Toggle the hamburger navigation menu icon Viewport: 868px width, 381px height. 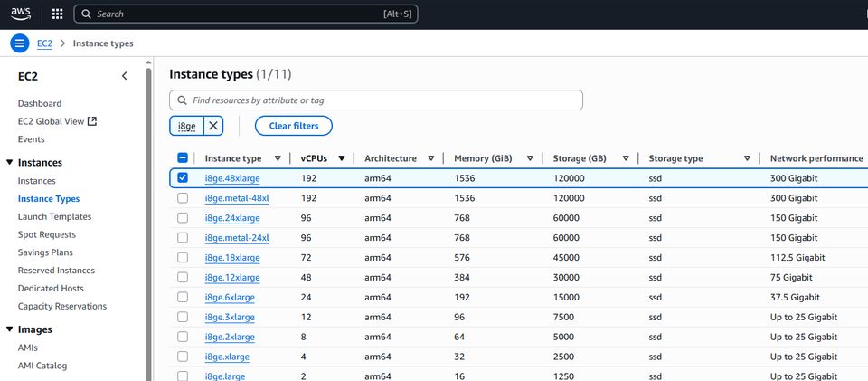(20, 43)
